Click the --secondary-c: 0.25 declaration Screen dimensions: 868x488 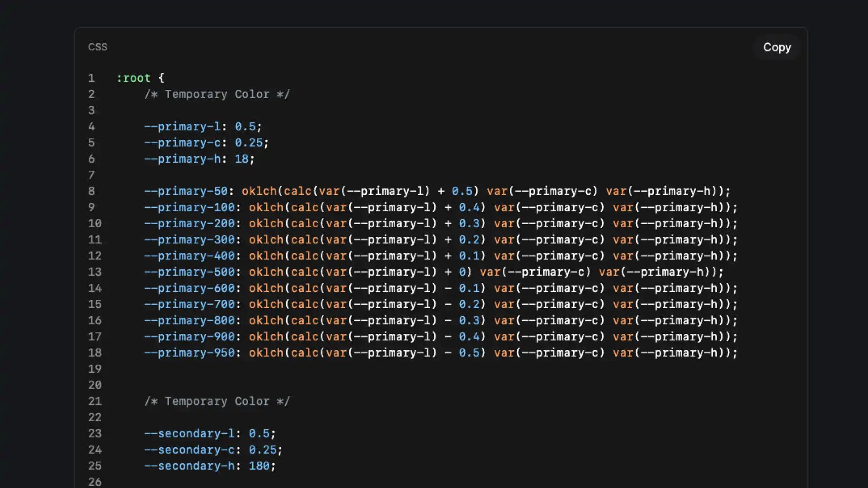coord(213,450)
